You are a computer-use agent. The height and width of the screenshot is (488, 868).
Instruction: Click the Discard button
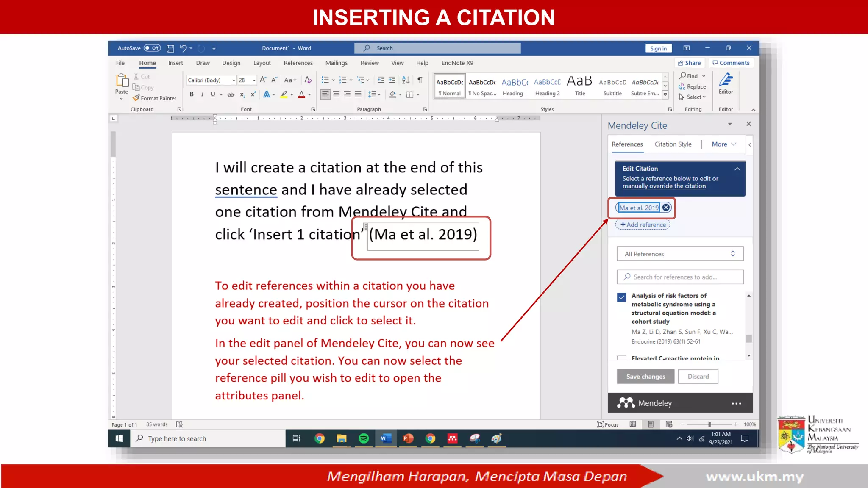pos(698,376)
